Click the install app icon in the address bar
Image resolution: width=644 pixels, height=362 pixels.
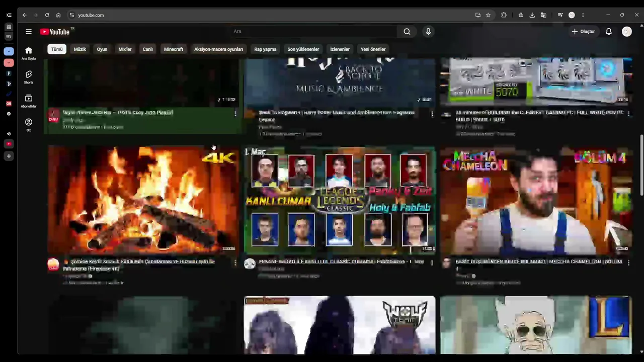(478, 15)
